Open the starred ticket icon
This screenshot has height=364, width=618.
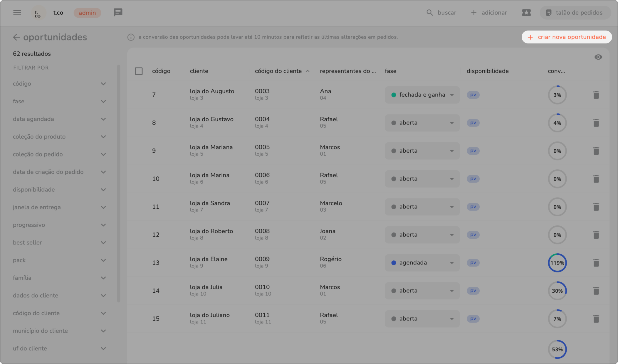click(526, 13)
